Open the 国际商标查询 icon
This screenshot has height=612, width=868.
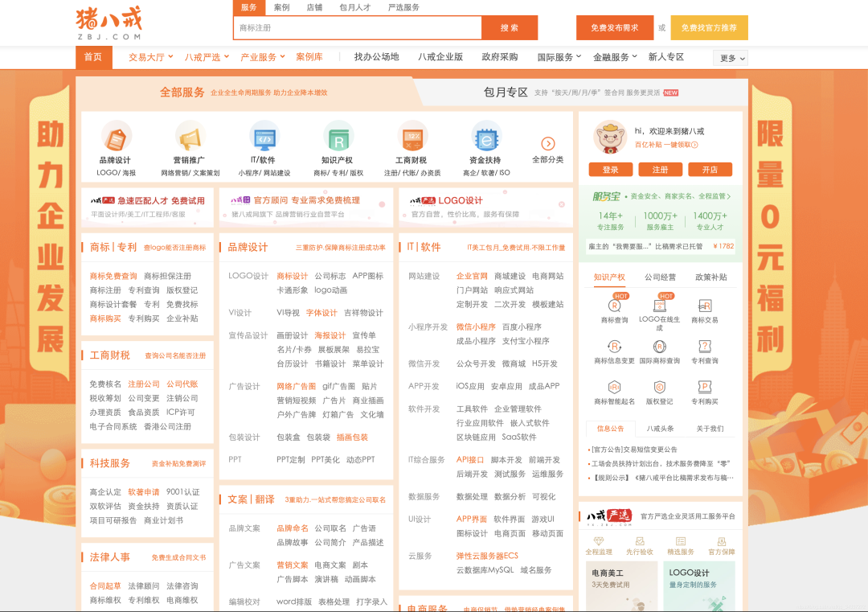[x=659, y=346]
